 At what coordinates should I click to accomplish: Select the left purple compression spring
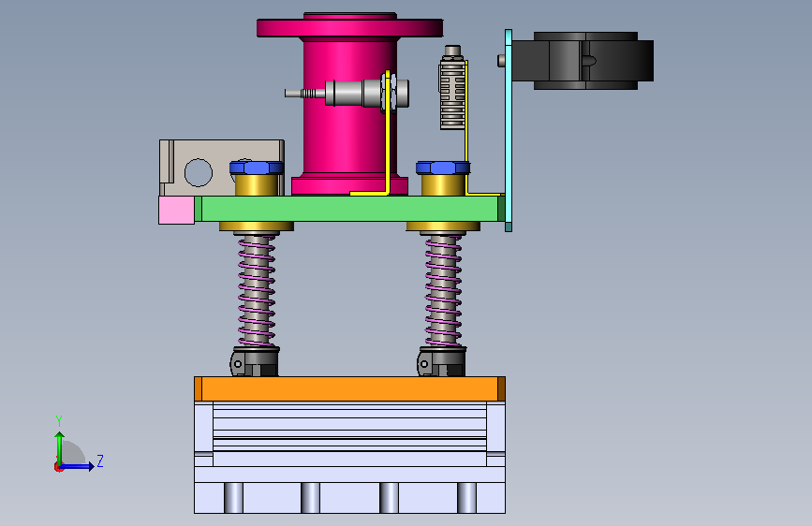coord(257,290)
